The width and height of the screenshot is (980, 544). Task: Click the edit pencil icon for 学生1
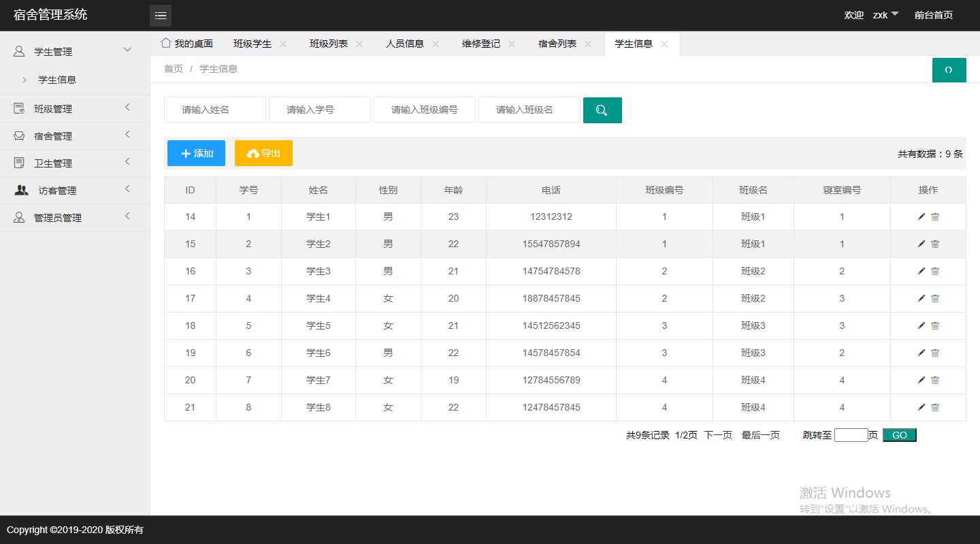pyautogui.click(x=921, y=217)
